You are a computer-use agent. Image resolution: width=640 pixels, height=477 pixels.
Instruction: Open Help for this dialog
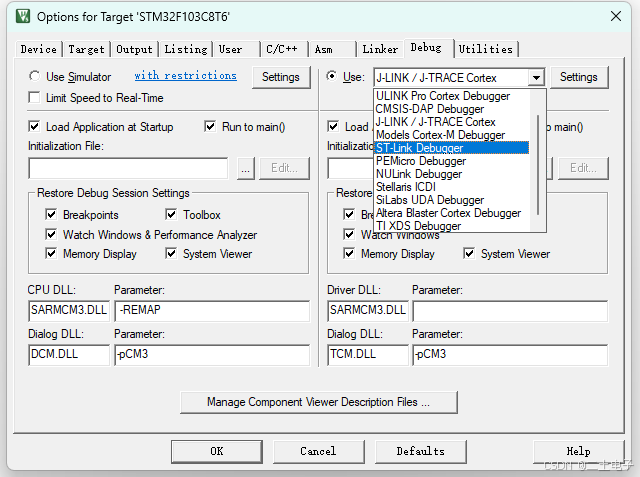pyautogui.click(x=578, y=451)
